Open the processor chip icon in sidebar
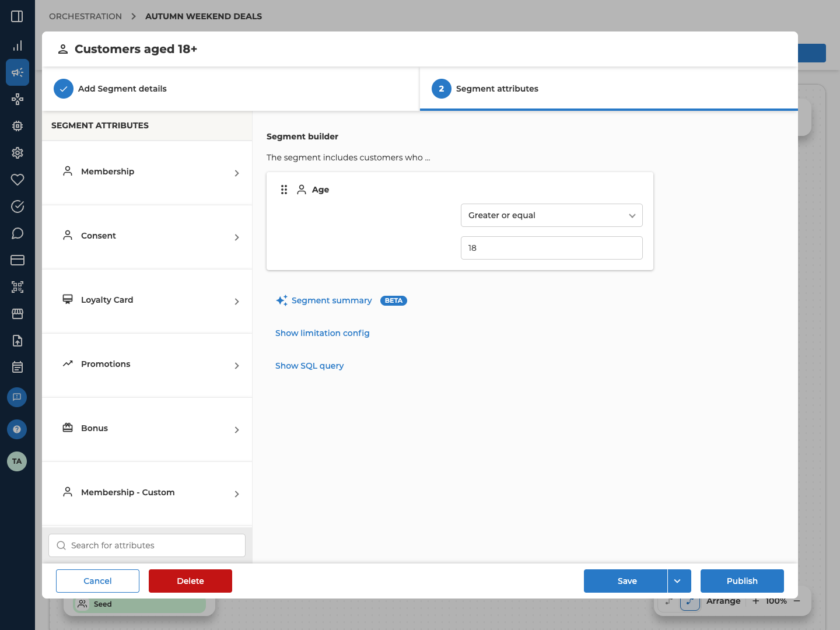840x630 pixels. (17, 126)
